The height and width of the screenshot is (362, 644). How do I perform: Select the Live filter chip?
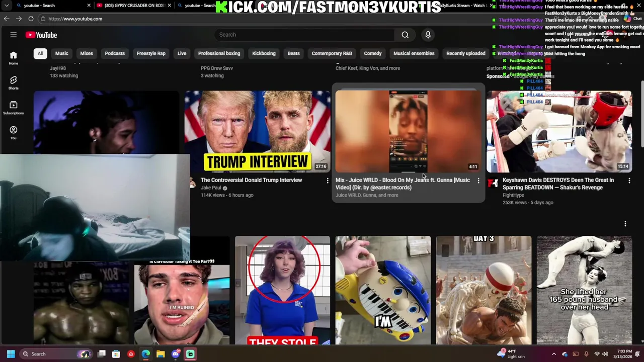pos(182,53)
